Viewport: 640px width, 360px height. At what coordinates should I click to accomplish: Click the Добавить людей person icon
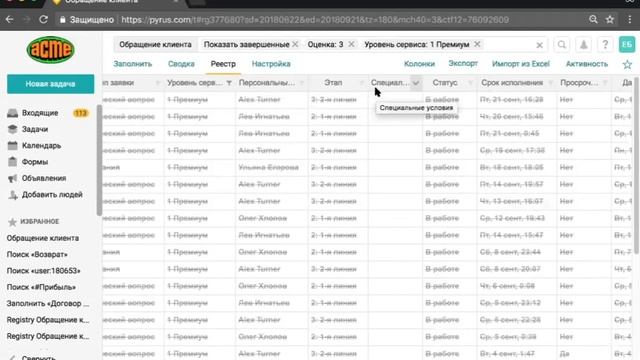[13, 195]
